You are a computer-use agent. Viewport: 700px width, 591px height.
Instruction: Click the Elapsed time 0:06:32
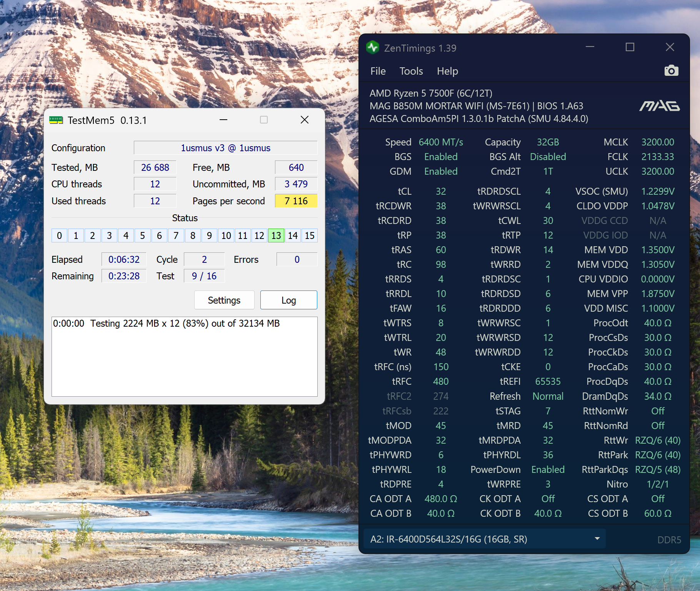(x=124, y=259)
